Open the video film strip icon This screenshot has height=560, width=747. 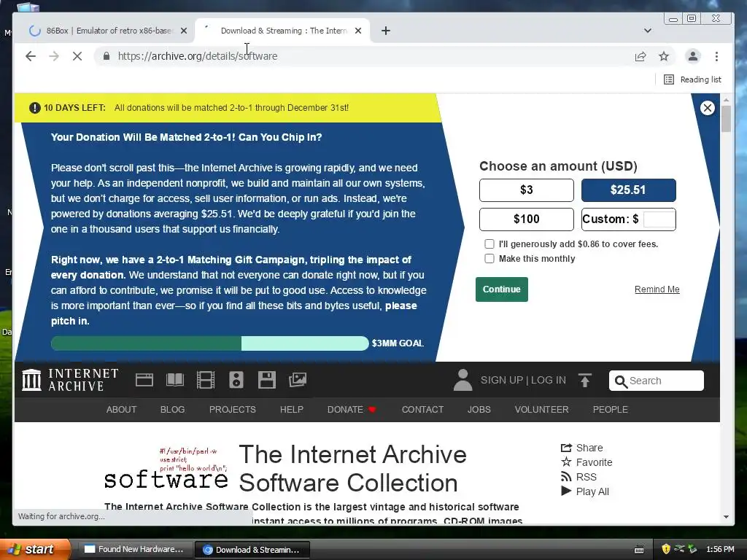[x=205, y=380]
